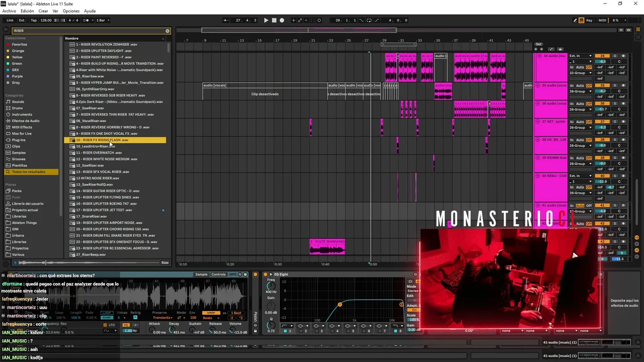Set track 34 monitoring to Auto
Image resolution: width=644 pixels, height=362 pixels.
click(580, 67)
